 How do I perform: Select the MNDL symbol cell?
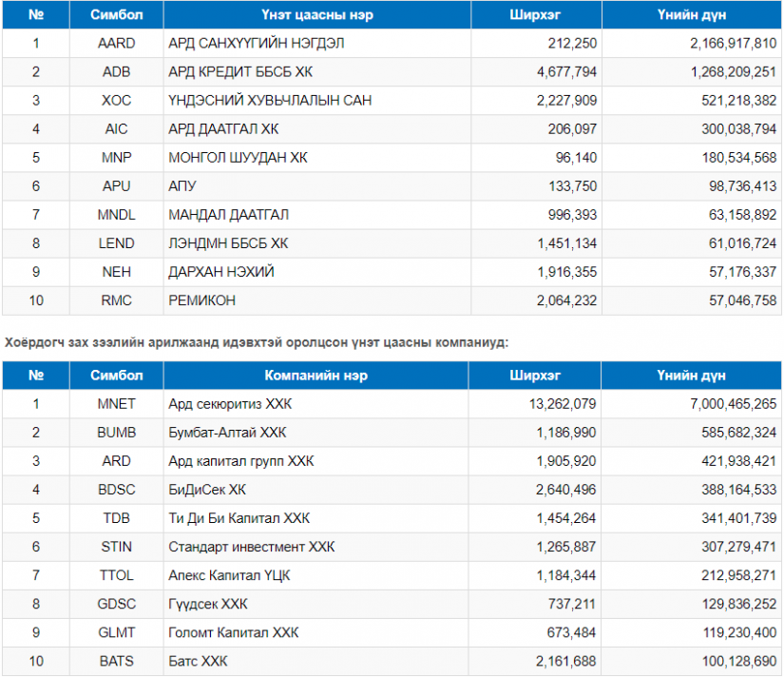pyautogui.click(x=117, y=215)
